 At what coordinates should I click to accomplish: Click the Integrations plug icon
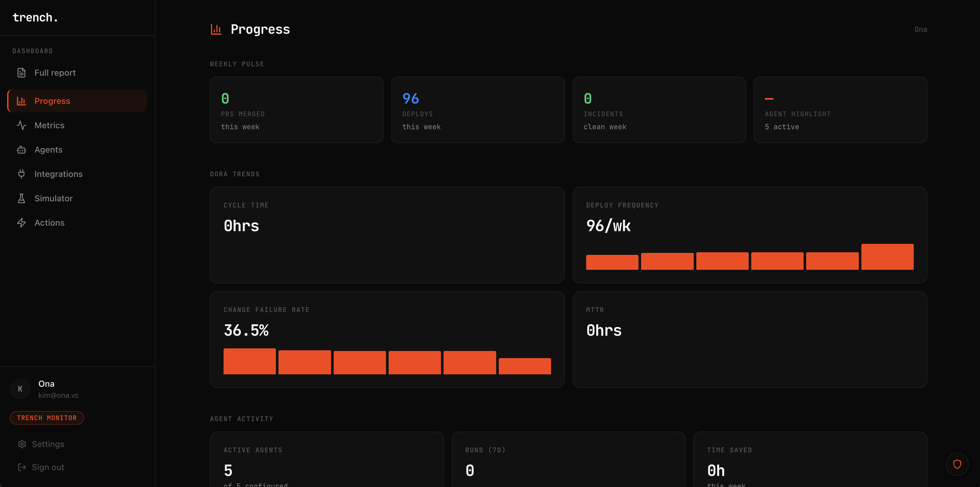[x=21, y=174]
